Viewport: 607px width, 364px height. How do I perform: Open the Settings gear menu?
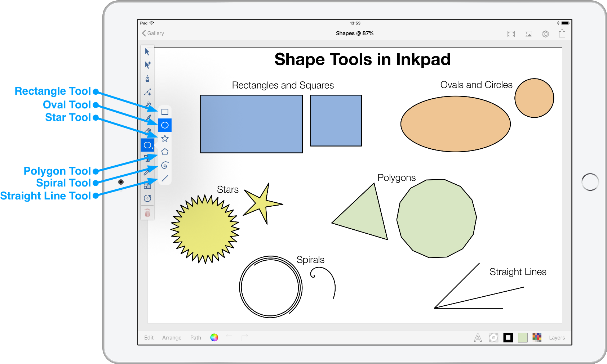coord(545,33)
